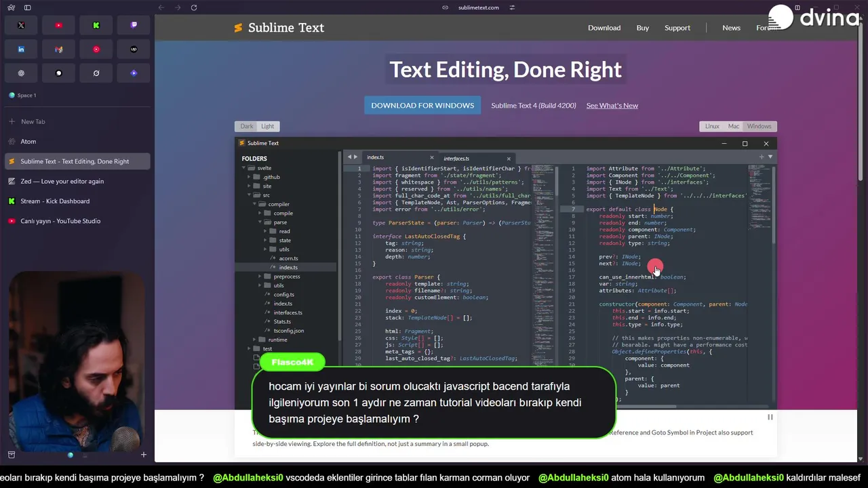Expand the runtime folder in preview tree
This screenshot has width=868, height=488.
254,340
